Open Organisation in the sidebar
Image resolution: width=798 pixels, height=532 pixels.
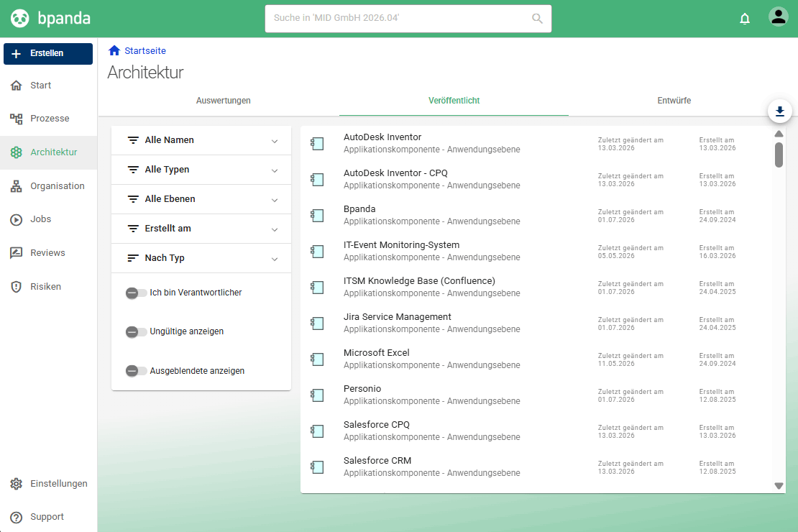pyautogui.click(x=49, y=186)
